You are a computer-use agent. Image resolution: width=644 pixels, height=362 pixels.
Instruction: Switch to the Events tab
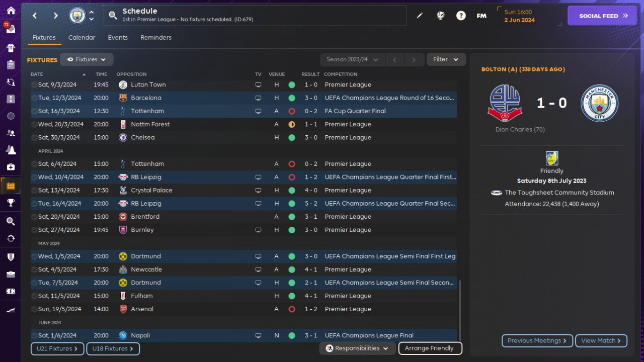click(118, 38)
